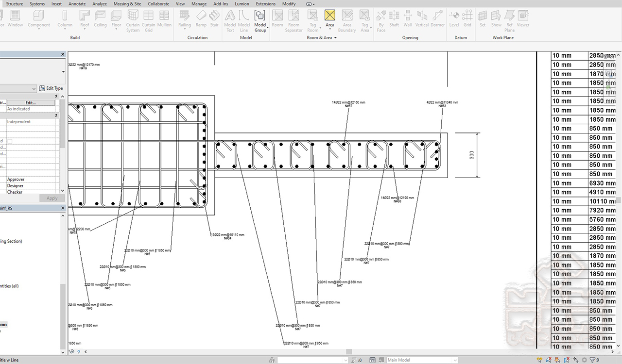Select the Ramp tool
Screen dimensions: 622x364
[201, 19]
